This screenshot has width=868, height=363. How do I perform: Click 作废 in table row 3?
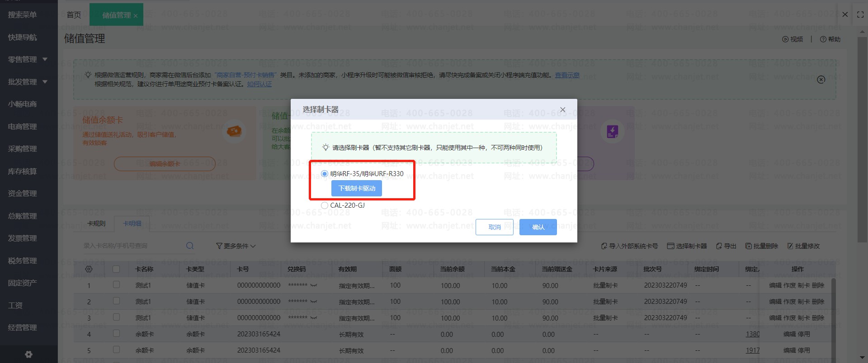tap(790, 318)
